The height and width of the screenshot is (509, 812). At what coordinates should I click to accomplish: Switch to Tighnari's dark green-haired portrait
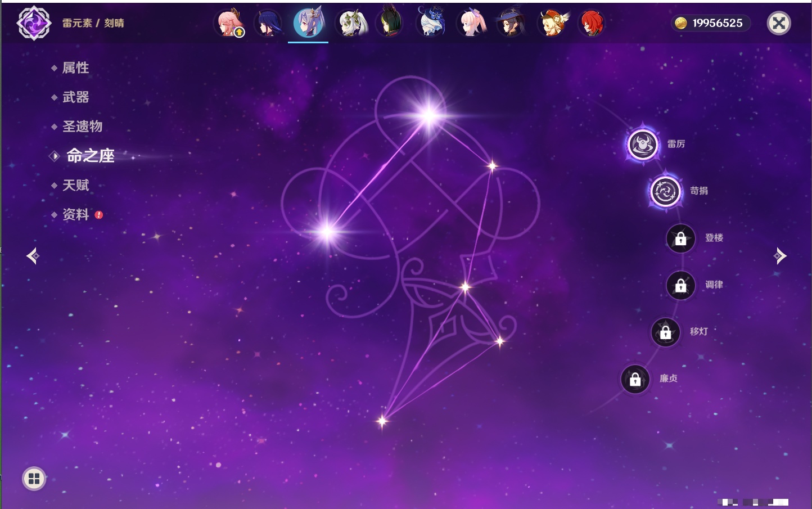390,22
